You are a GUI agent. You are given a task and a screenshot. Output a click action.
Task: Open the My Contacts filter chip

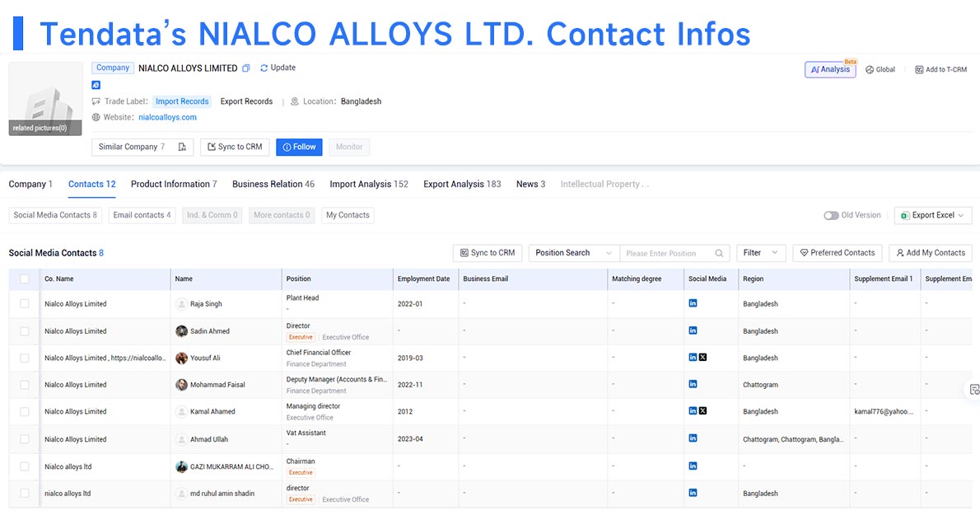(348, 215)
